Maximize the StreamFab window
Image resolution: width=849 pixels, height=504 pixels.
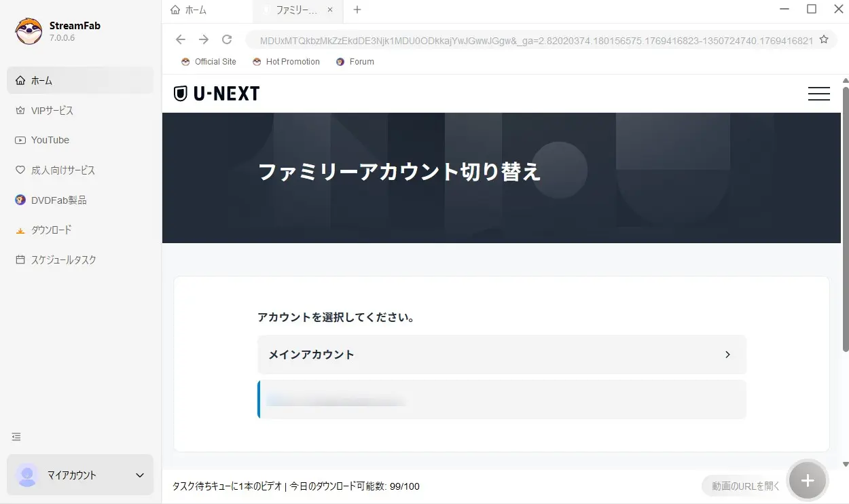[812, 9]
